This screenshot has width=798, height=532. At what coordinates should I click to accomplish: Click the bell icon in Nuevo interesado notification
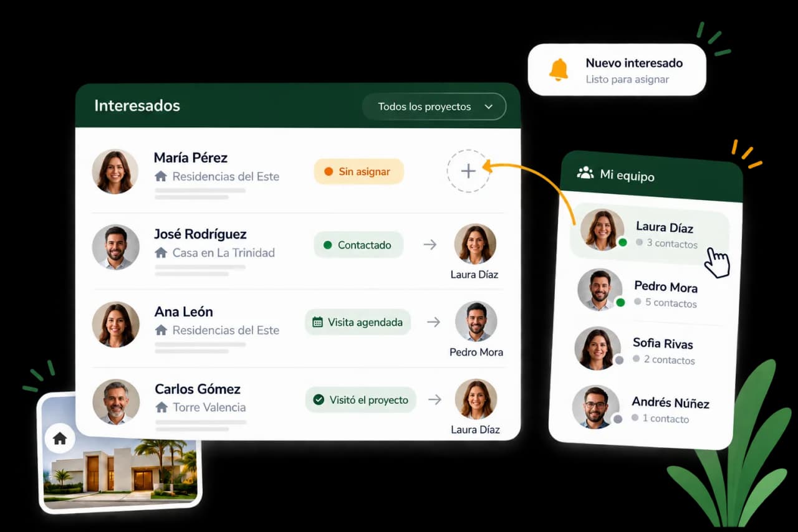[559, 69]
